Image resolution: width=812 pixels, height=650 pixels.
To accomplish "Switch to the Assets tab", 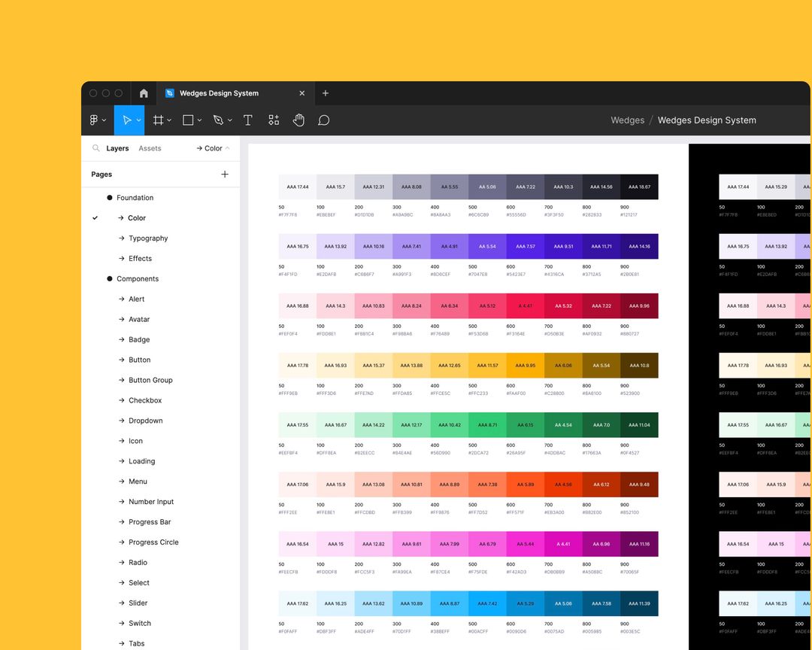I will (x=150, y=148).
